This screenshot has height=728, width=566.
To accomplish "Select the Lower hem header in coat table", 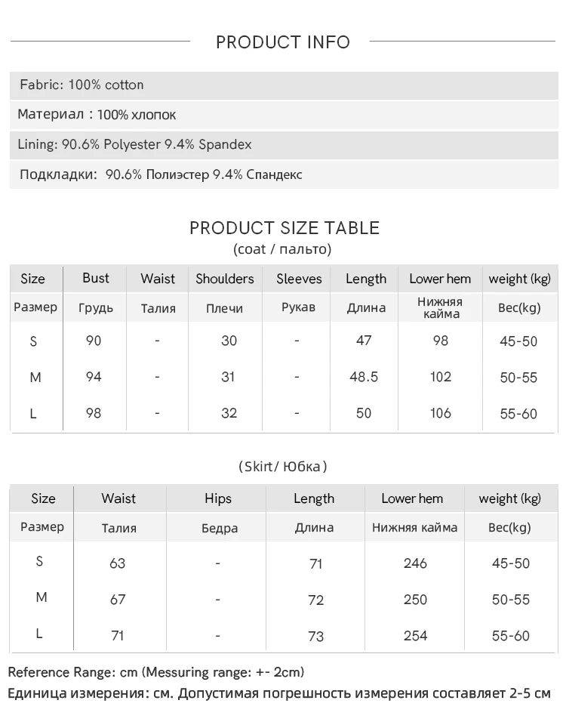I will [440, 279].
